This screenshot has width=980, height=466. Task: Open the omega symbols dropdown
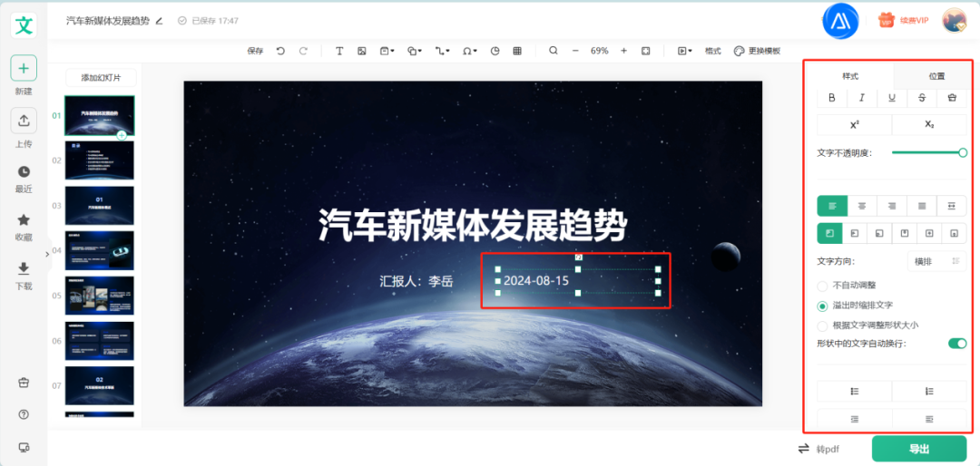pyautogui.click(x=469, y=51)
